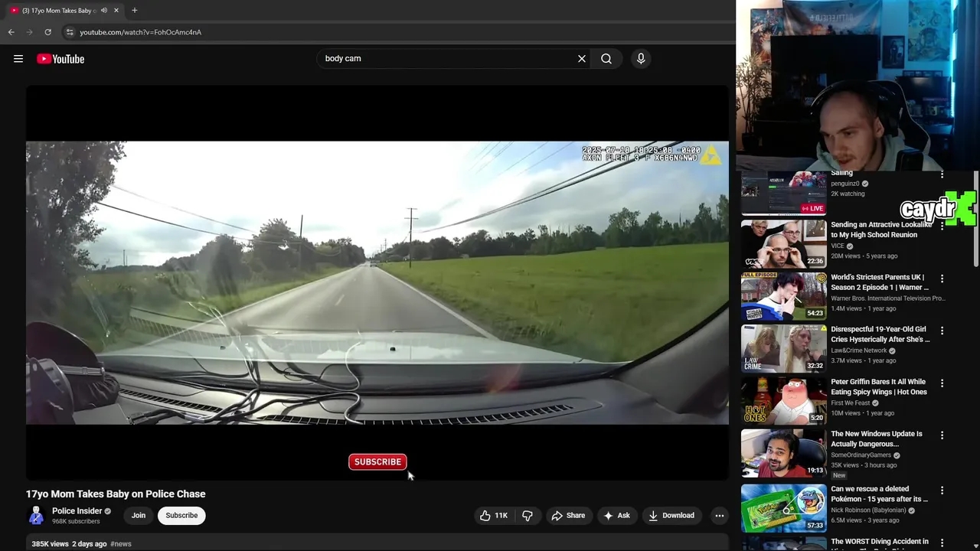
Task: Click the search magnifier button
Action: point(606,59)
